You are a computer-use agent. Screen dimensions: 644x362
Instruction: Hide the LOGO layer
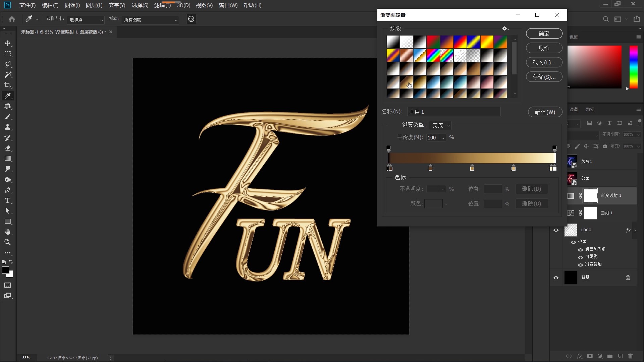pos(556,230)
